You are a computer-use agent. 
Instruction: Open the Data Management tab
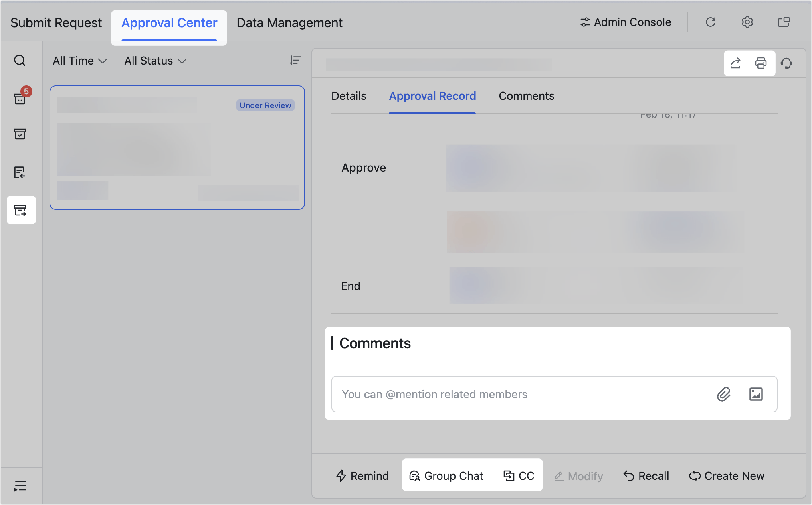(289, 22)
